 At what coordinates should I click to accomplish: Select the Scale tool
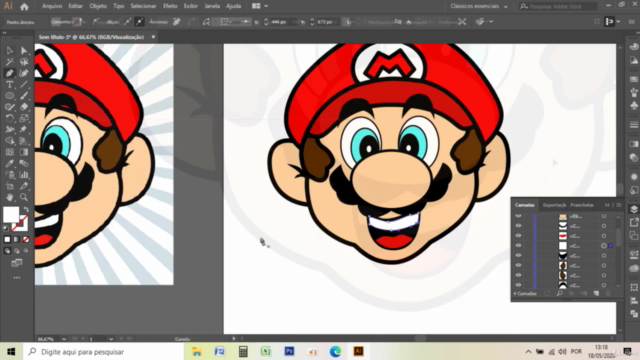[24, 118]
